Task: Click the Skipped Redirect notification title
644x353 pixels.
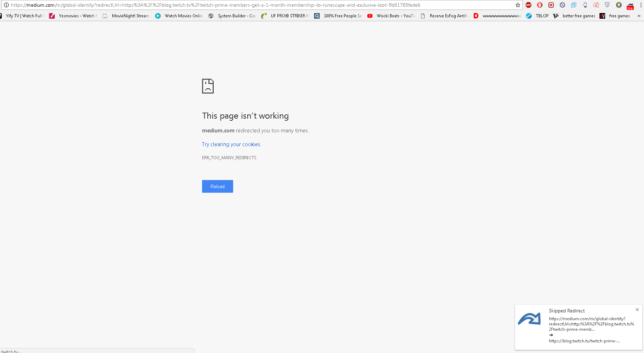Action: 567,311
